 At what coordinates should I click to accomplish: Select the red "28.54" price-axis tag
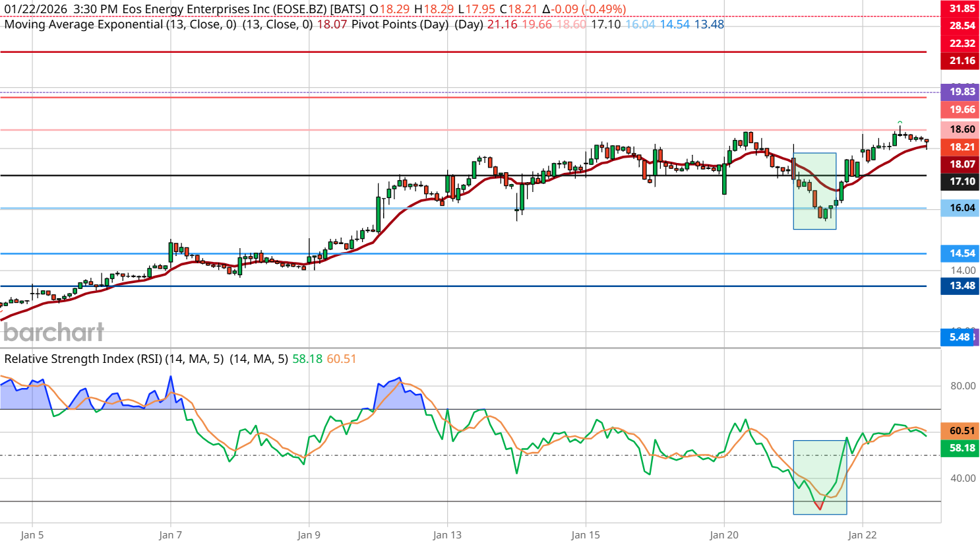[960, 26]
